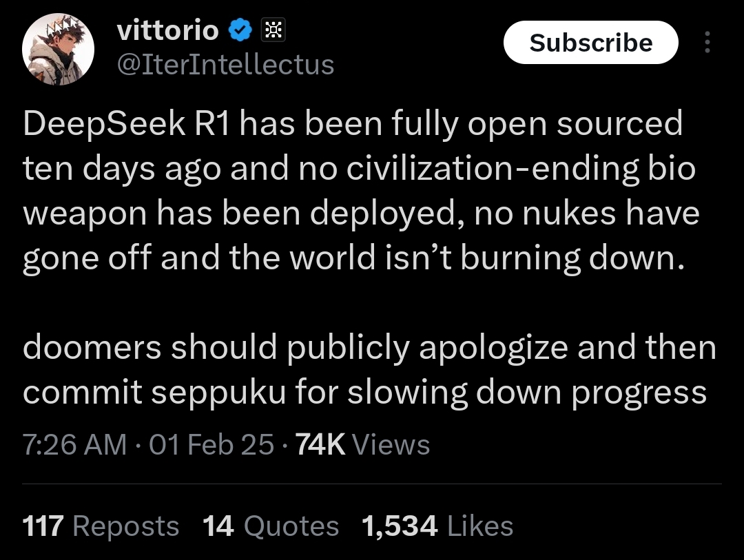Click the 7:26 AM timestamp

(74, 444)
